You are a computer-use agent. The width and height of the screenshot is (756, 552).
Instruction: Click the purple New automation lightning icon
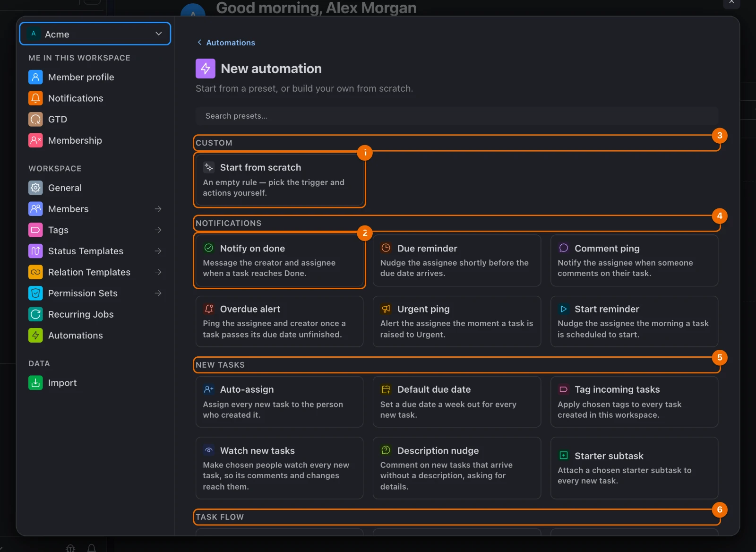coord(206,69)
